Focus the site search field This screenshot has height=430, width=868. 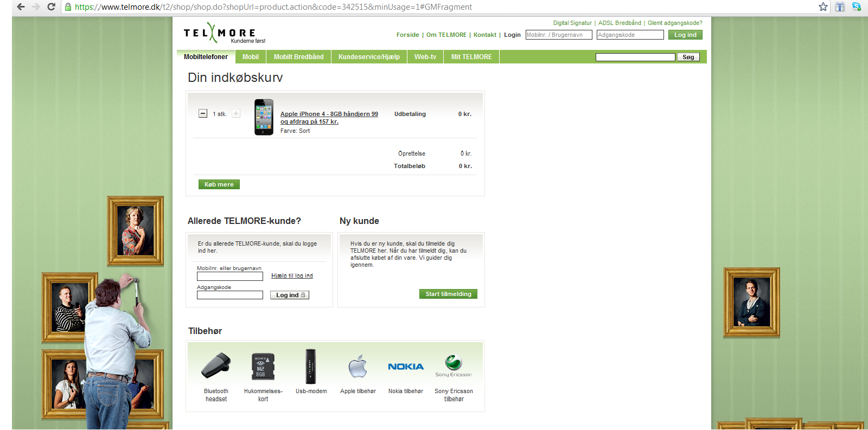click(635, 57)
